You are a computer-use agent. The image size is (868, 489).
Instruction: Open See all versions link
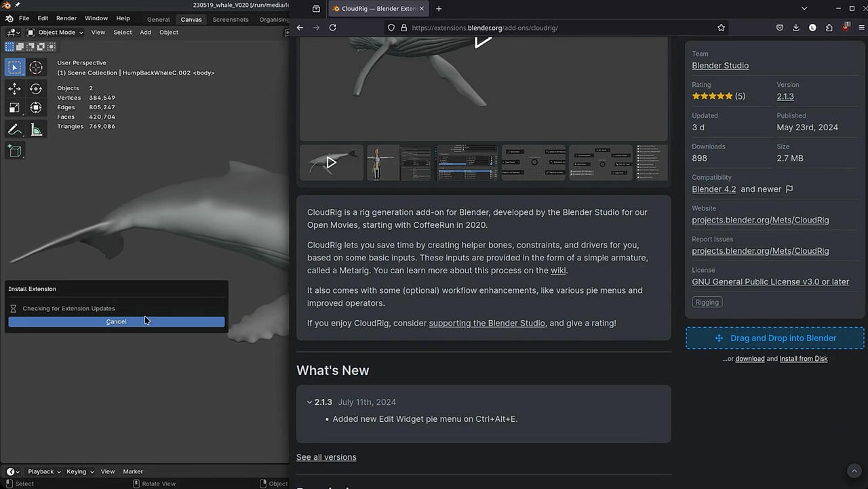326,457
